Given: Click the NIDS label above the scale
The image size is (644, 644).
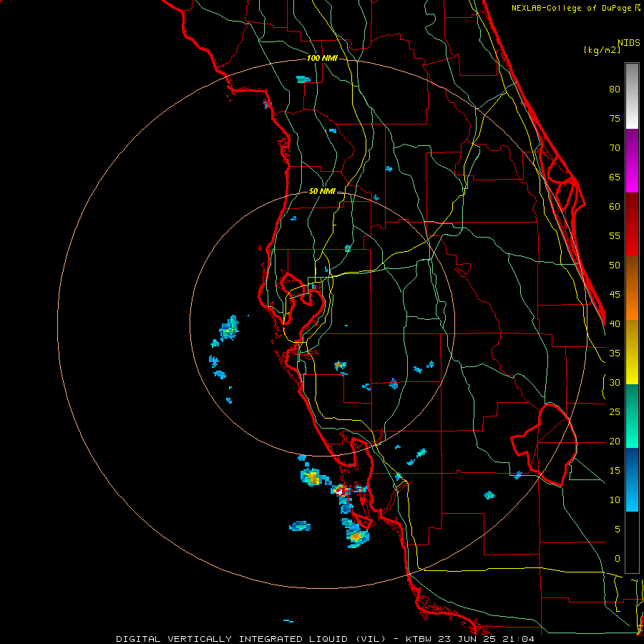Looking at the screenshot, I should (x=628, y=42).
